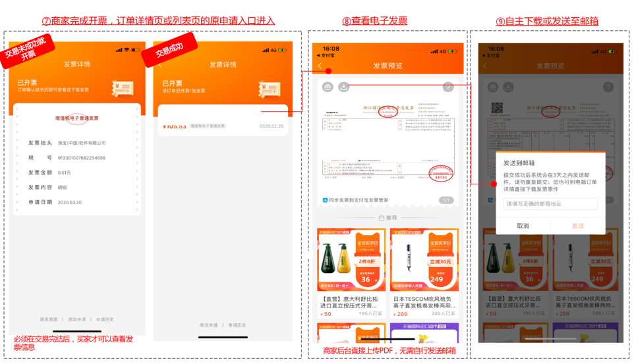This screenshot has width=634, height=364.
Task: Tap 249人已买 on the undimmed TESCOM card
Action: click(443, 314)
